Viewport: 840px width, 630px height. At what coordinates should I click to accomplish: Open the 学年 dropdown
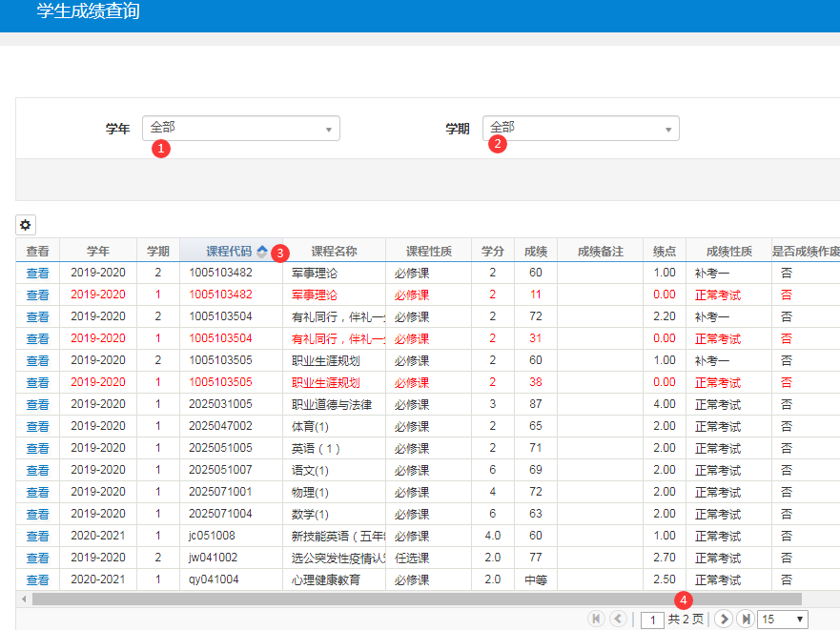[x=241, y=129]
